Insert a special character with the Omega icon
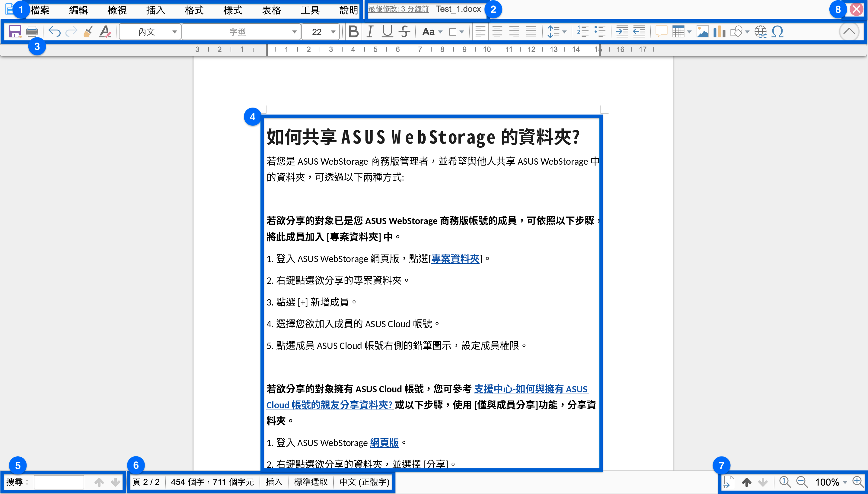Screen dimensions: 868x494 pos(777,32)
